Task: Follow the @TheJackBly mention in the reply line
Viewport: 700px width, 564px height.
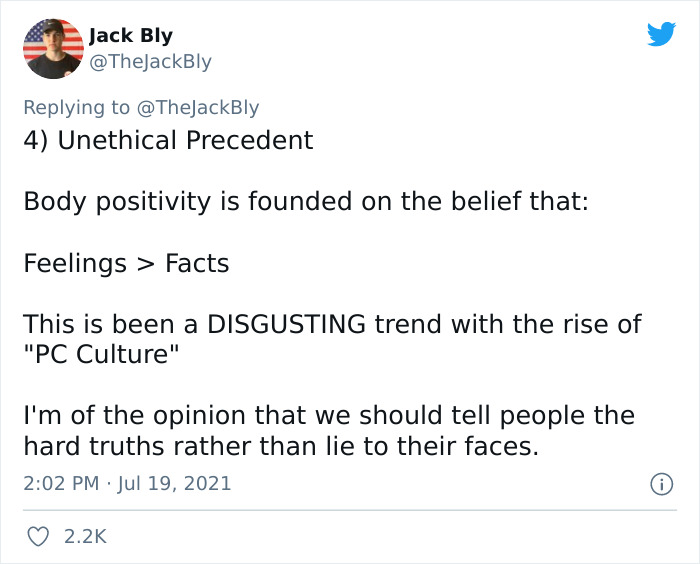Action: [198, 108]
